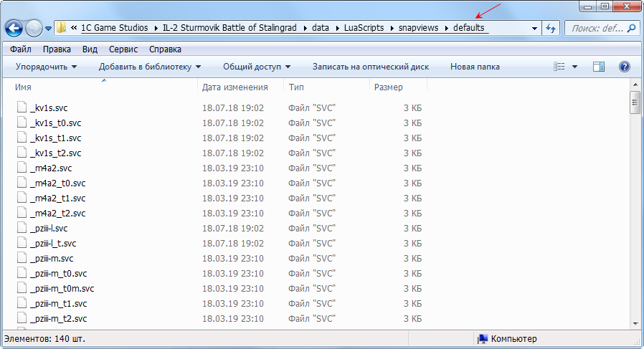Click the file icon of _m4a2.svc
The width and height of the screenshot is (644, 349).
point(22,168)
